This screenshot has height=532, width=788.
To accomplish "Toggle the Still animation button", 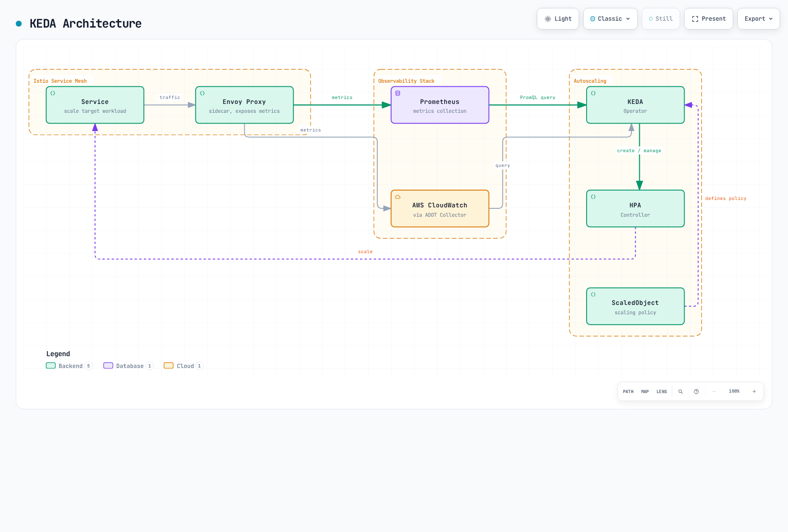I will point(661,19).
